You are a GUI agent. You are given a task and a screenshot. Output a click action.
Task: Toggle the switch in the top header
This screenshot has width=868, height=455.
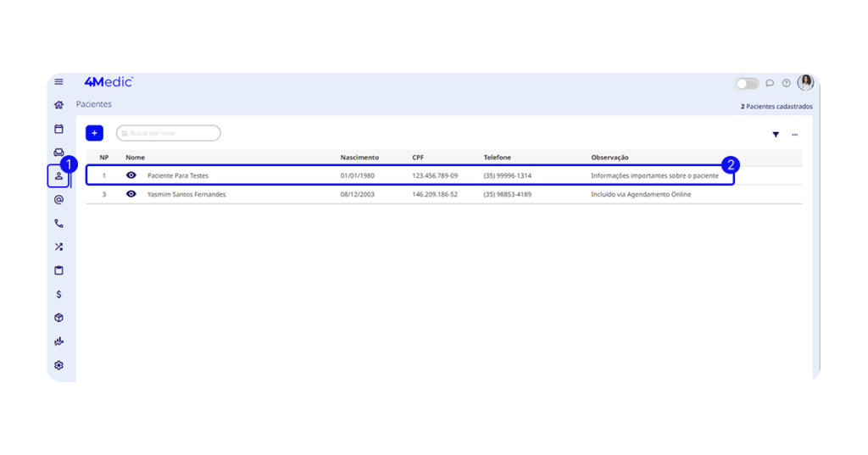tap(747, 83)
